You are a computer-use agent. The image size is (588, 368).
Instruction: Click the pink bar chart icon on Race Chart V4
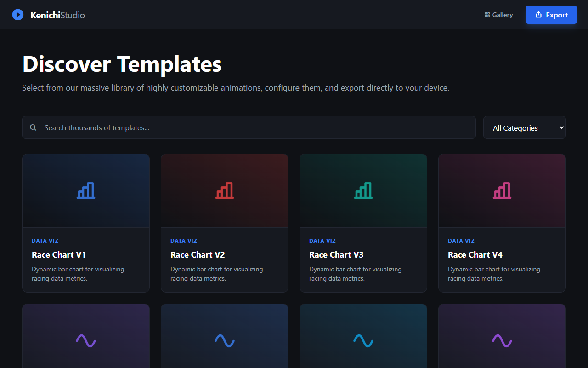(502, 190)
